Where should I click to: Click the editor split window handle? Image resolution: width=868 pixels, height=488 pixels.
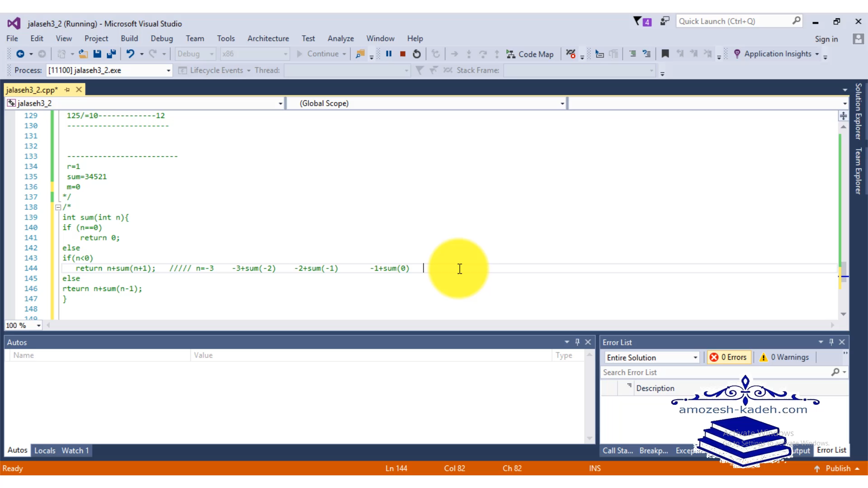point(844,116)
